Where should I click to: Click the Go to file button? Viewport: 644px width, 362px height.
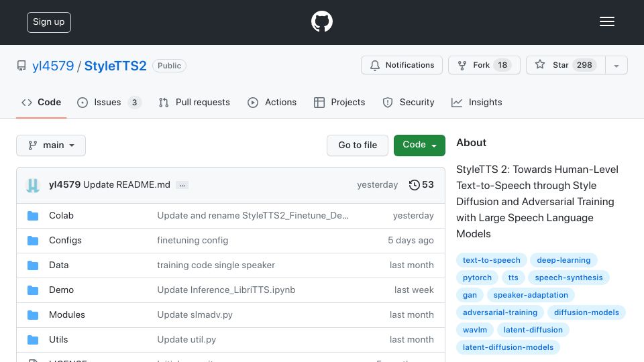pyautogui.click(x=358, y=145)
